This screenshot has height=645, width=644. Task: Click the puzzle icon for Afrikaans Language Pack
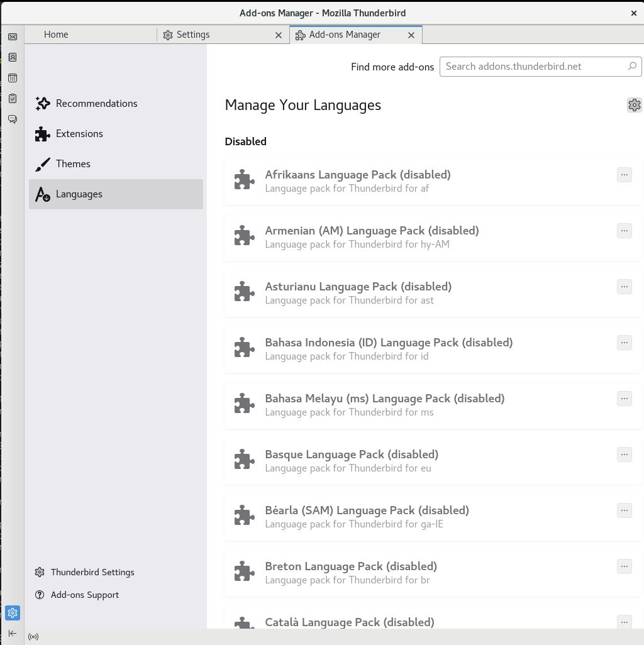[x=244, y=181]
